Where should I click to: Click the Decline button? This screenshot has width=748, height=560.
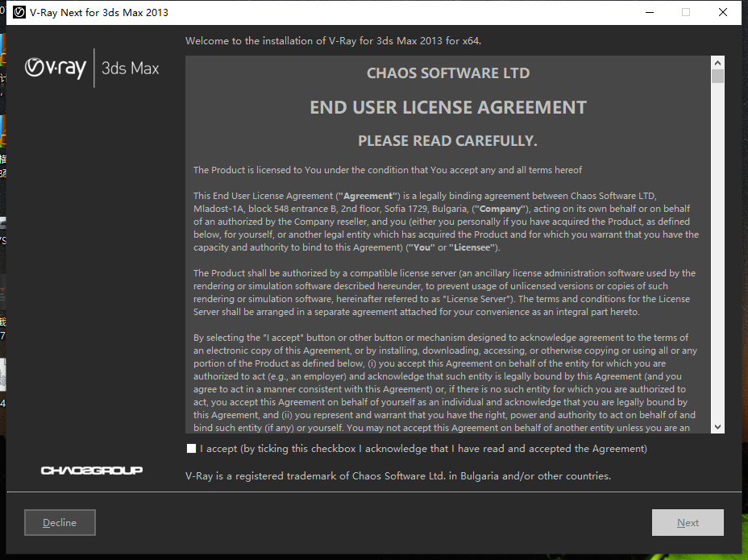[60, 522]
